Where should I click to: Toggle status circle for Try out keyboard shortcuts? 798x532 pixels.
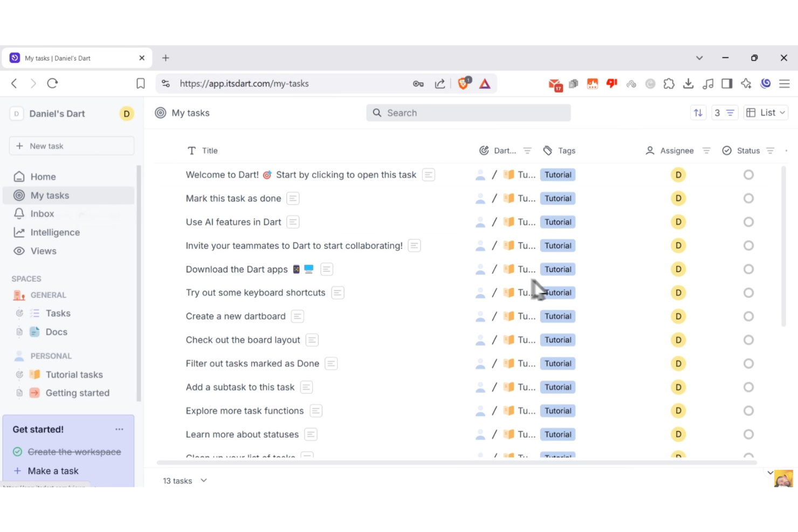point(748,293)
